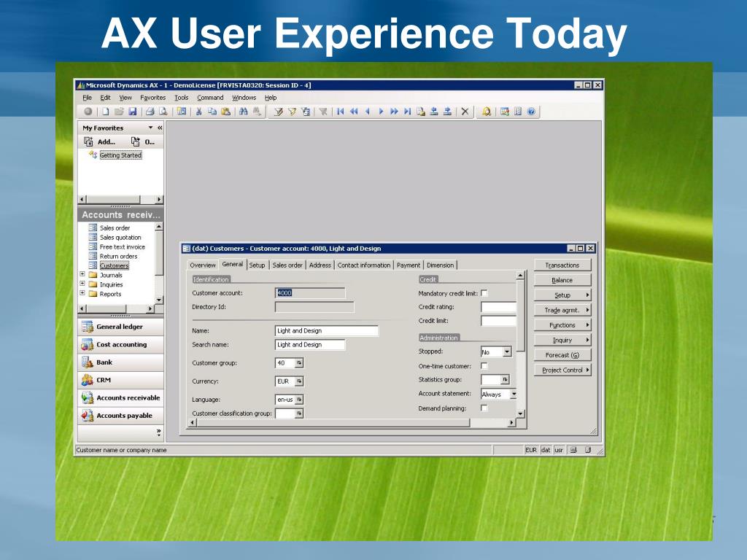The image size is (747, 560).
Task: Open the Stopped dropdown
Action: (507, 352)
